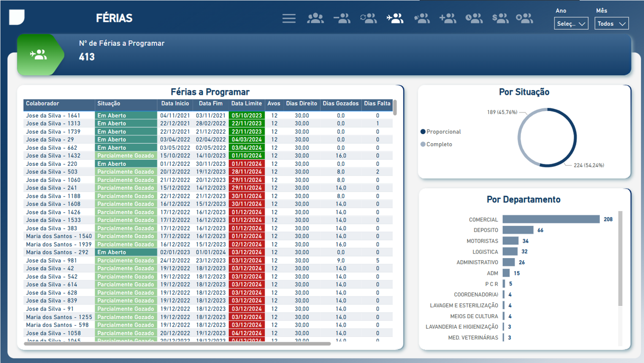Click the logo in top-left corner
This screenshot has width=644, height=363.
pyautogui.click(x=17, y=17)
